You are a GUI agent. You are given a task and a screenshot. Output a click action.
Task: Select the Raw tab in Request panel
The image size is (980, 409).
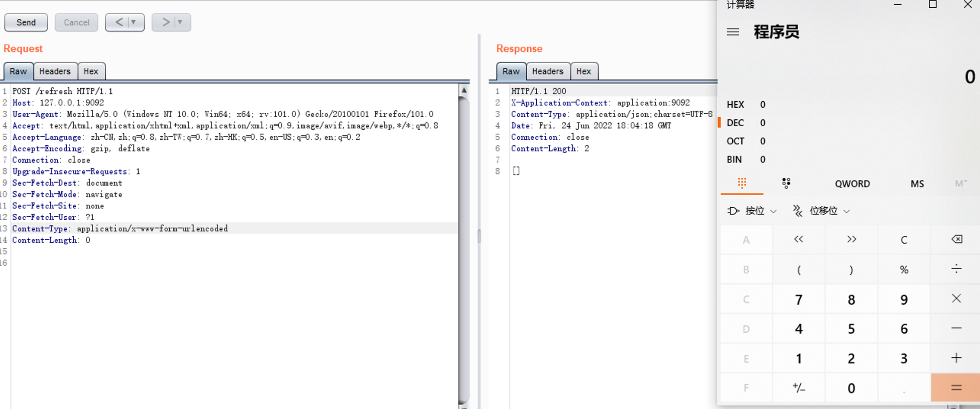[x=19, y=72]
